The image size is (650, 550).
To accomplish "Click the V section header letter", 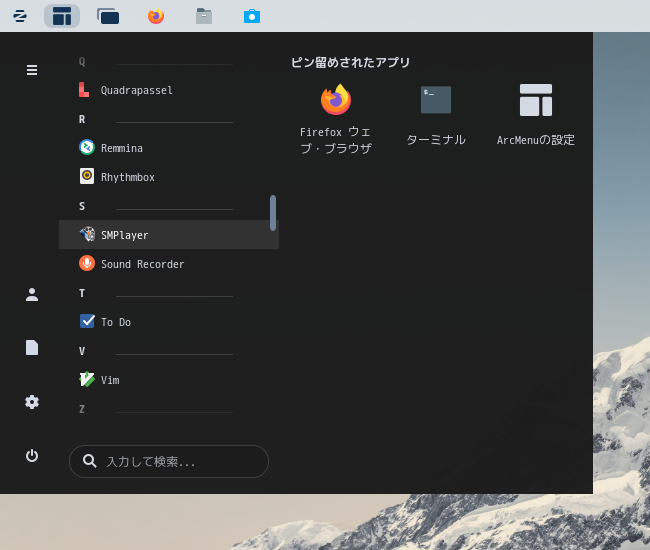I will [x=82, y=351].
